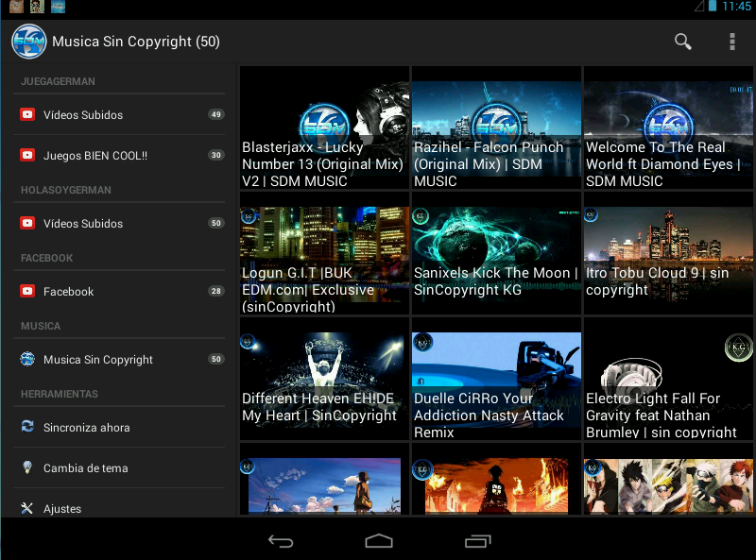The height and width of the screenshot is (560, 756).
Task: Play Itro Tobu Cloud 9 video
Action: (668, 253)
